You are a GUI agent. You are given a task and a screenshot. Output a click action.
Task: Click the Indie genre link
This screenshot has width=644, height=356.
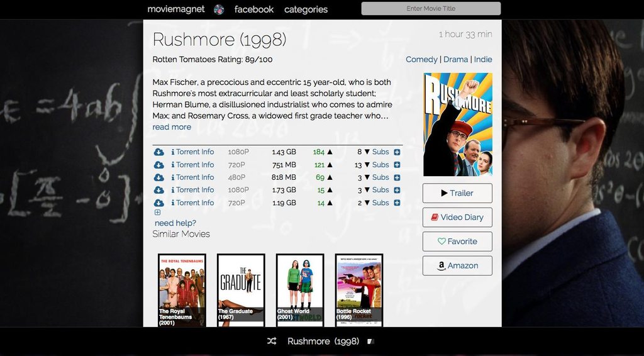pyautogui.click(x=483, y=60)
